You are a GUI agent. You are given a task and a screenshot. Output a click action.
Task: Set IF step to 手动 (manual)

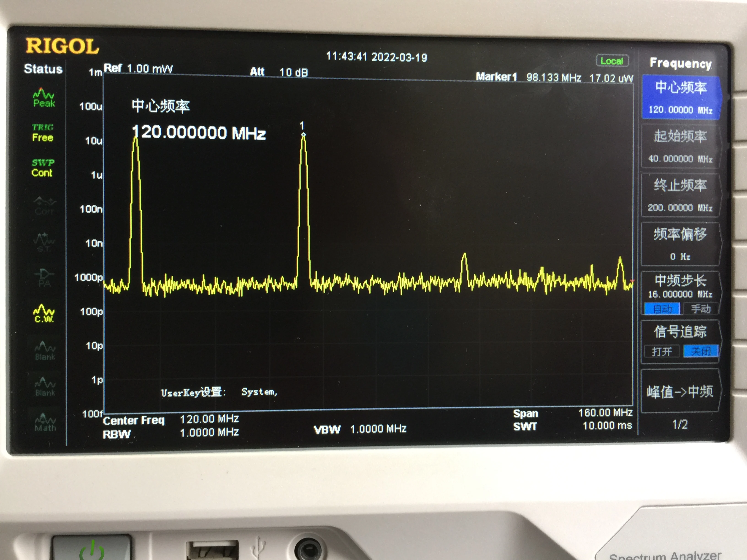701,309
